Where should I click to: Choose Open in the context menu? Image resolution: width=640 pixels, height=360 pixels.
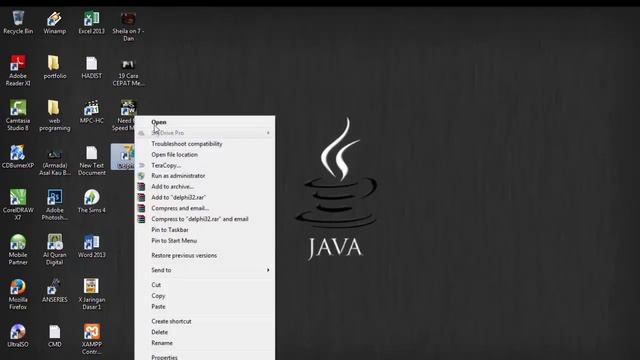coord(205,122)
